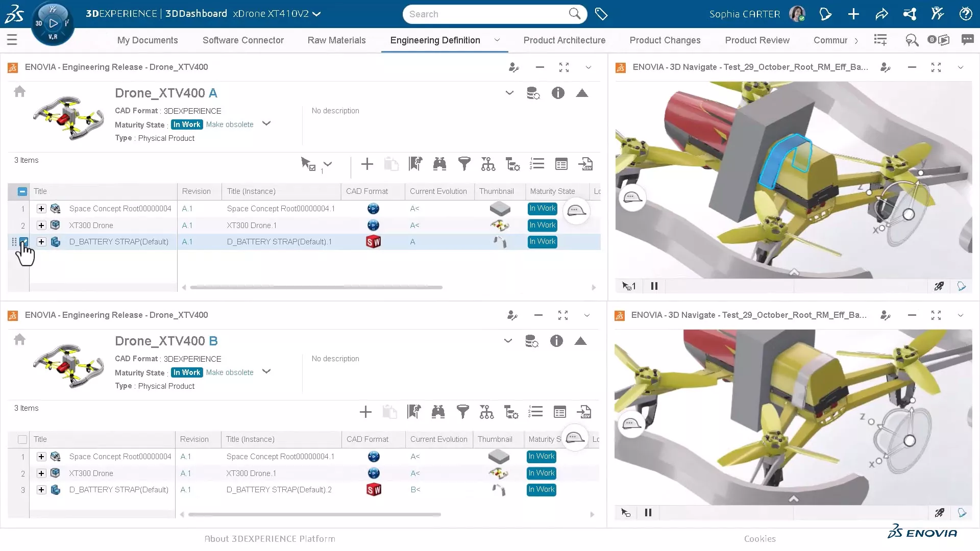The height and width of the screenshot is (551, 980).
Task: Switch to the Software Connector tab
Action: point(243,40)
